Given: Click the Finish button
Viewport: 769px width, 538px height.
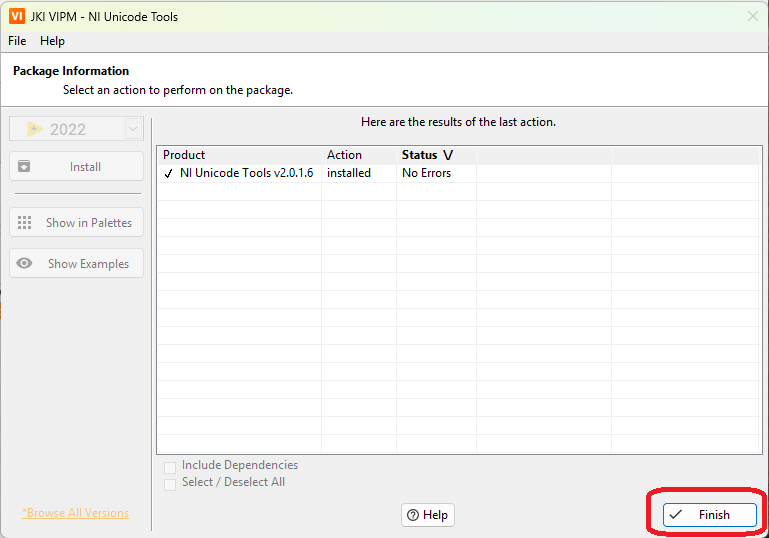Looking at the screenshot, I should coord(709,515).
